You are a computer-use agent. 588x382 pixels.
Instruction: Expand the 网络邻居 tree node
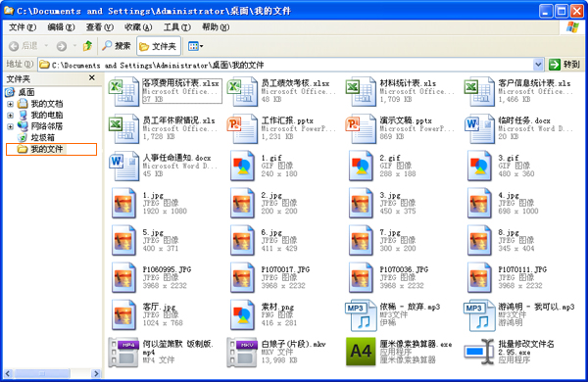tap(11, 126)
